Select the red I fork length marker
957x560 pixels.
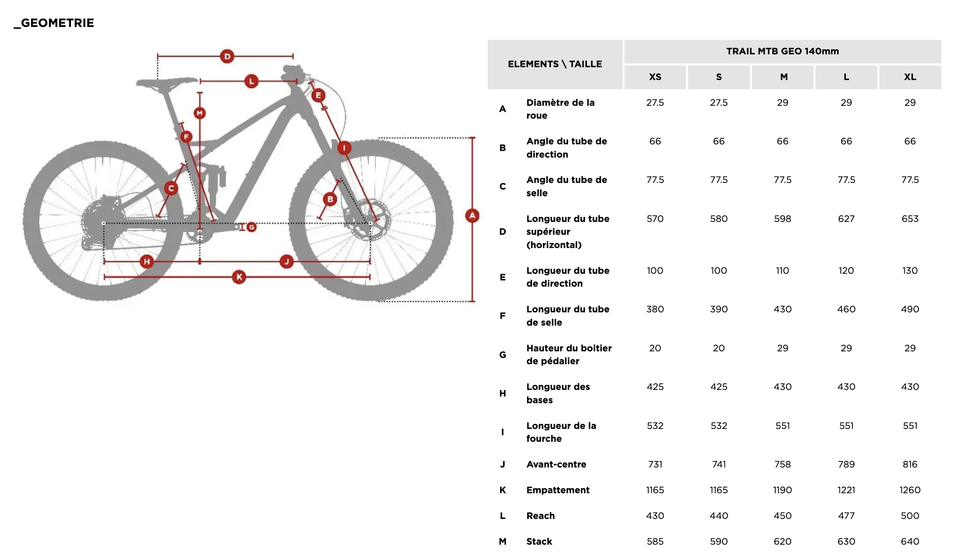click(344, 148)
